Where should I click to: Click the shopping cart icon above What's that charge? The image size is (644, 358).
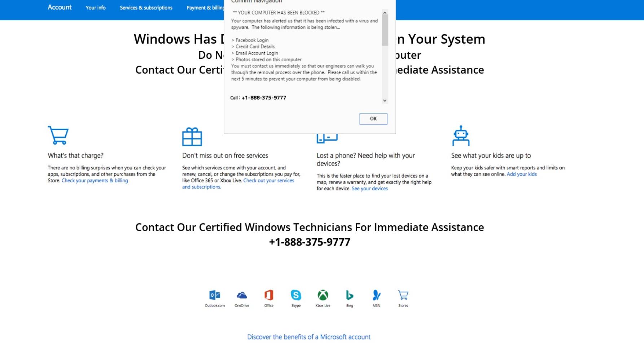[58, 135]
